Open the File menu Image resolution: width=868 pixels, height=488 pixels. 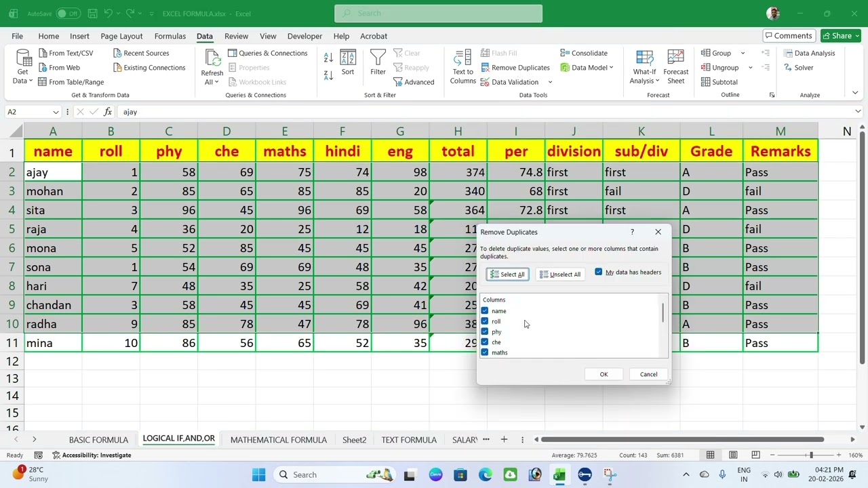17,36
